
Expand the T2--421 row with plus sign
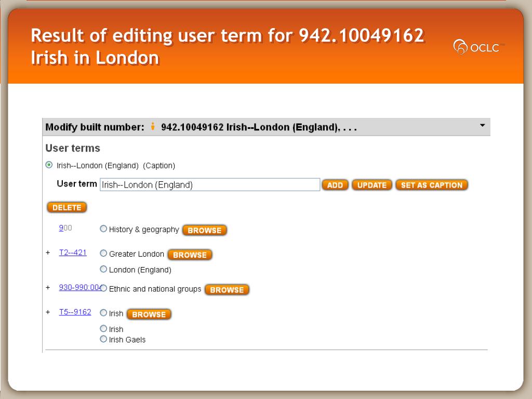pyautogui.click(x=48, y=253)
